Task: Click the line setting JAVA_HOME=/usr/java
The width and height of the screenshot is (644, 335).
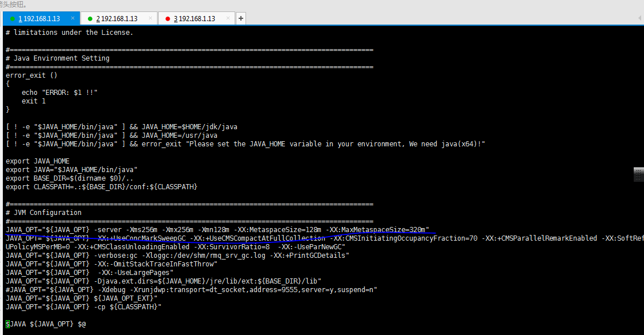Action: tap(112, 135)
